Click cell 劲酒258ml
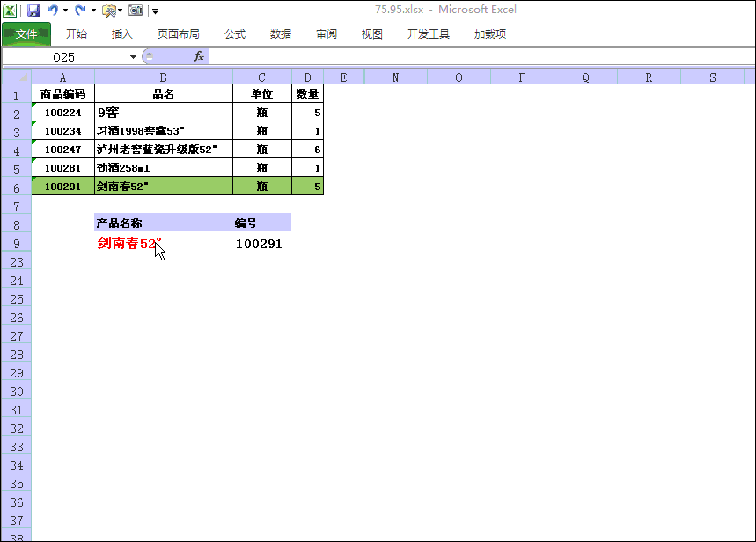756x542 pixels. [164, 168]
